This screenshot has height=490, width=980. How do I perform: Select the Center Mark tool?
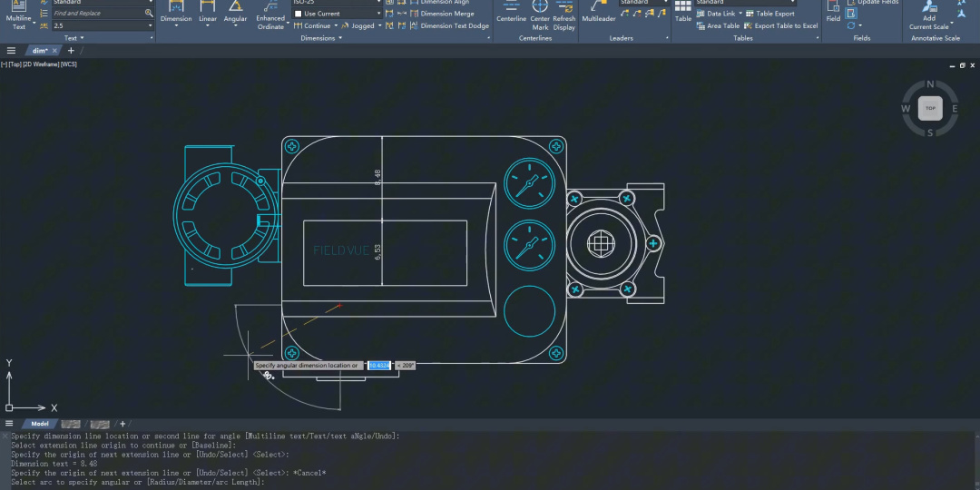click(x=540, y=15)
